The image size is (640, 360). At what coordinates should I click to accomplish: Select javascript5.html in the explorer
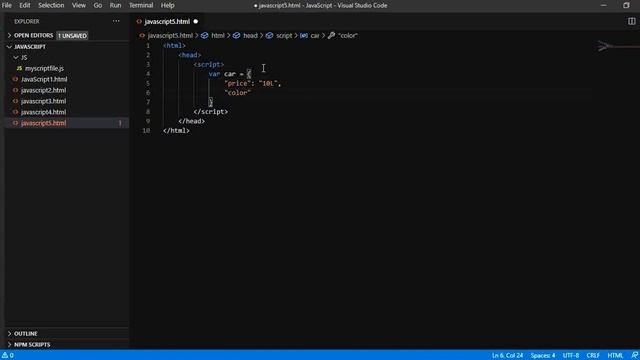pyautogui.click(x=43, y=123)
